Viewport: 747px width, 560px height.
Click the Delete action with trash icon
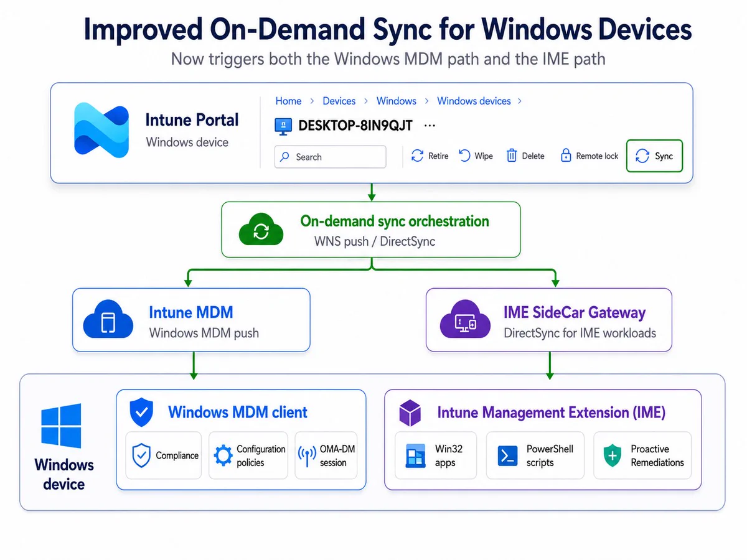coord(525,156)
